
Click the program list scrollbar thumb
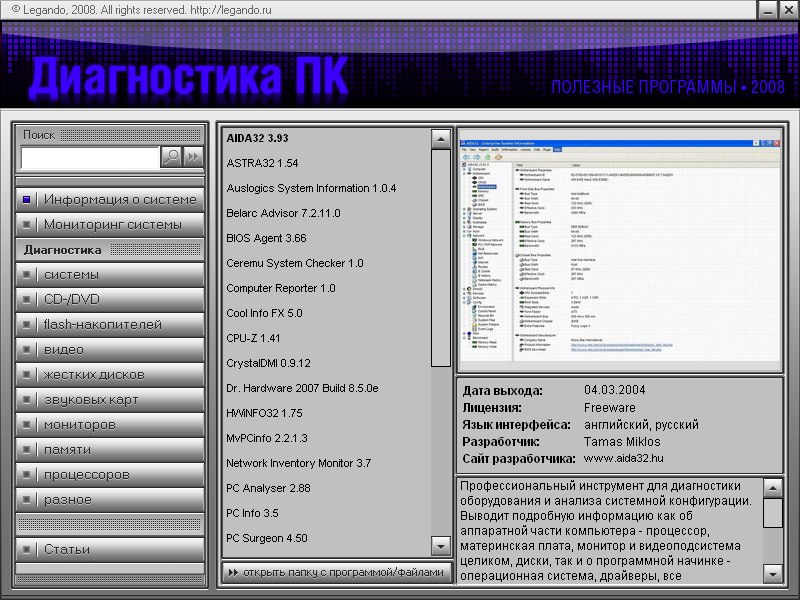[x=441, y=258]
